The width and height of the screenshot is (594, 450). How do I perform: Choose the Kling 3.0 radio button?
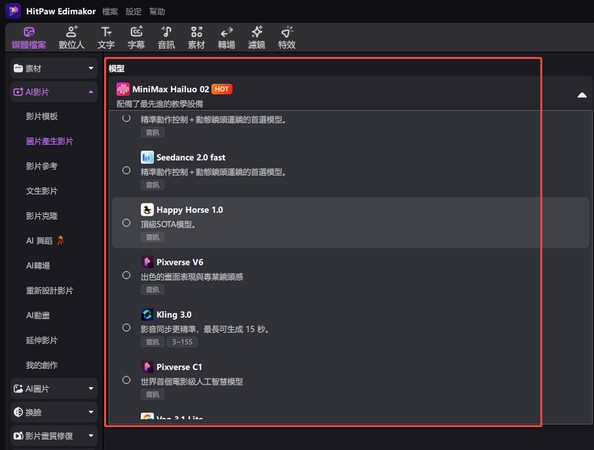[x=127, y=328]
